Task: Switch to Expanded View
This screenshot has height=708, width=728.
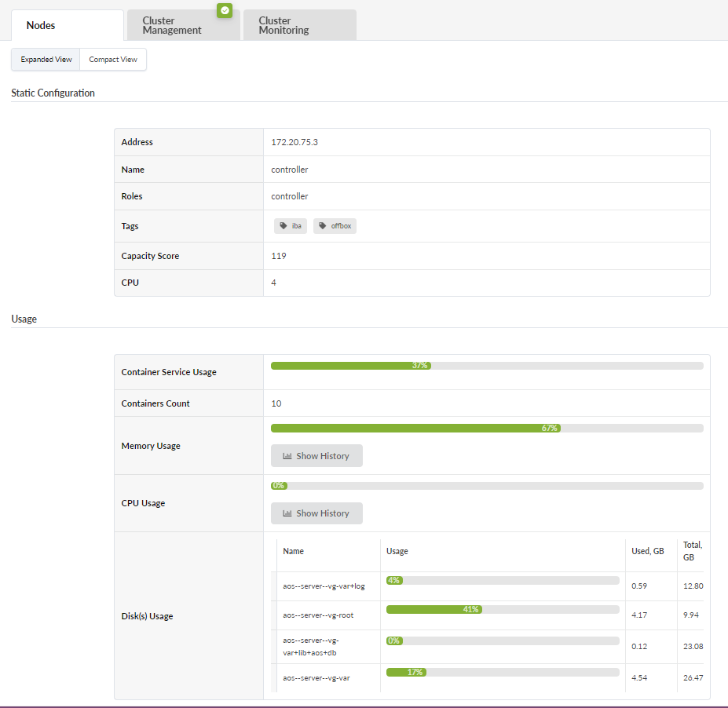Action: click(46, 60)
